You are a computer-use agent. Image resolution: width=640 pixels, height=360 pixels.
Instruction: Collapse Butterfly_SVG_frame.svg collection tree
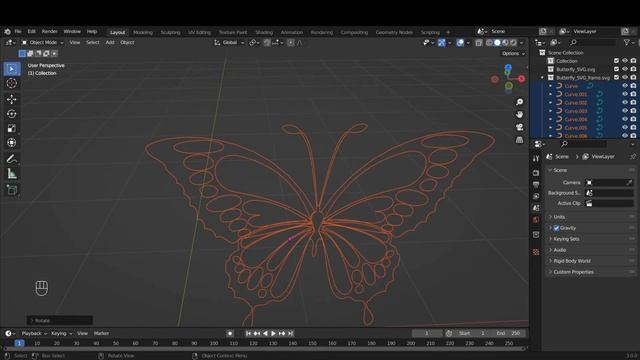pyautogui.click(x=542, y=78)
